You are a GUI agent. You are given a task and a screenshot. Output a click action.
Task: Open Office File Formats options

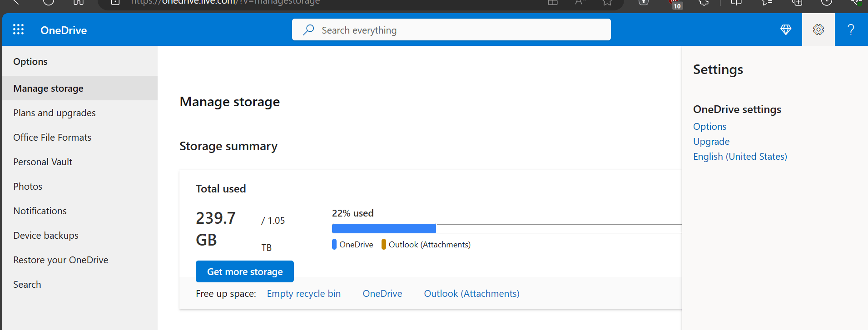(80, 137)
